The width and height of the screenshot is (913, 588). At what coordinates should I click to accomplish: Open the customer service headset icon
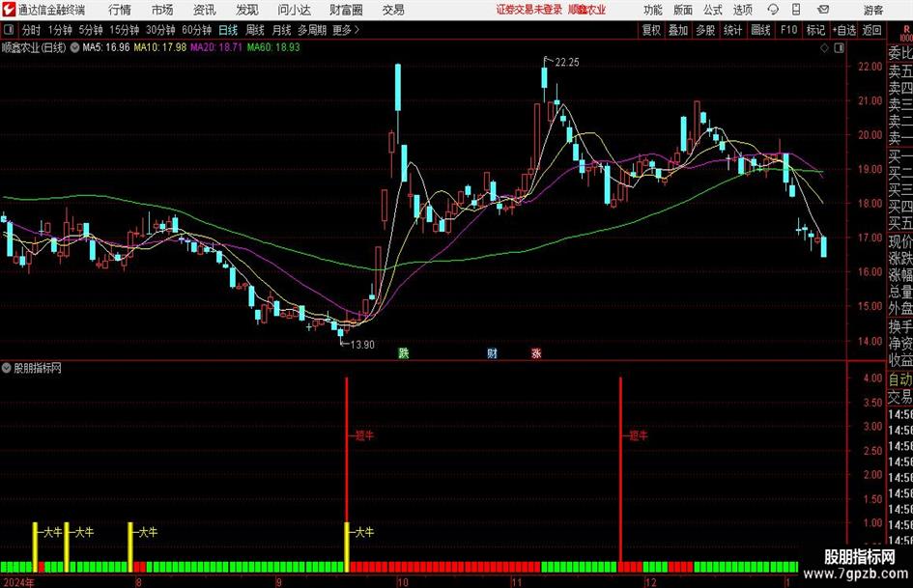pyautogui.click(x=773, y=10)
